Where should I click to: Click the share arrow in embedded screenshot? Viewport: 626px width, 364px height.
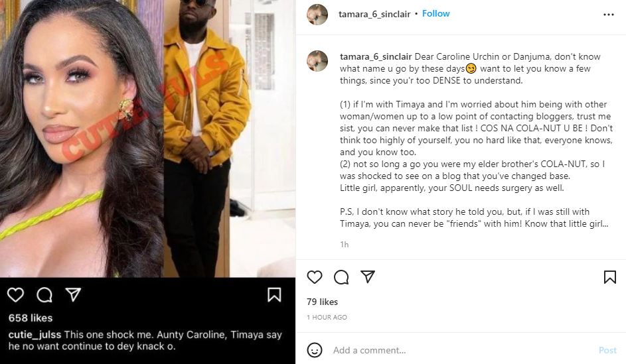pyautogui.click(x=73, y=294)
